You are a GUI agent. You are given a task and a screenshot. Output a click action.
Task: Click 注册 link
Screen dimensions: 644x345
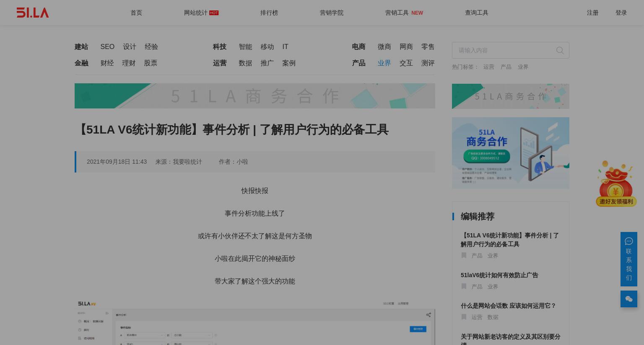(592, 13)
